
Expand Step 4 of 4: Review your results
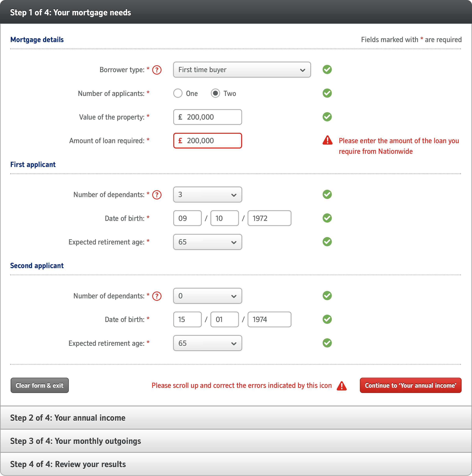click(236, 464)
